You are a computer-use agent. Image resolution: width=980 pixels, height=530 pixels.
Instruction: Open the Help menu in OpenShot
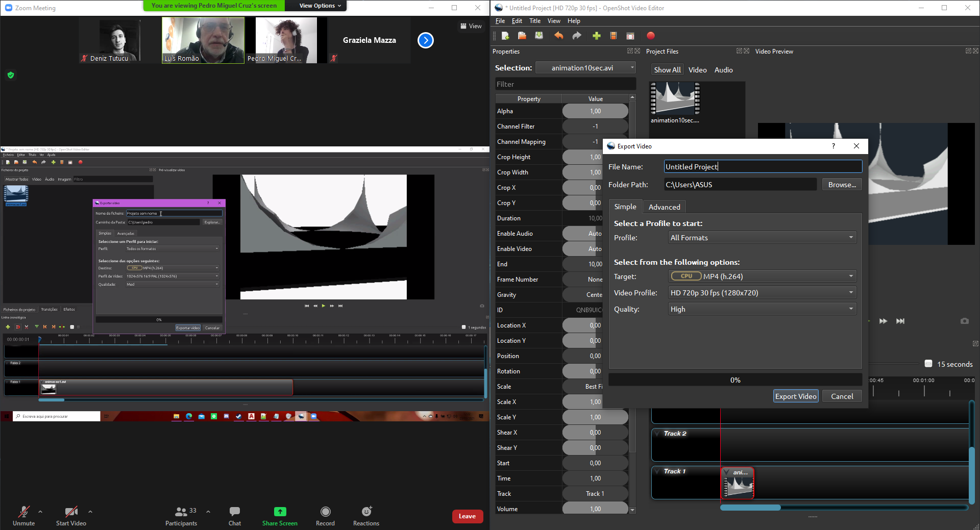click(574, 21)
